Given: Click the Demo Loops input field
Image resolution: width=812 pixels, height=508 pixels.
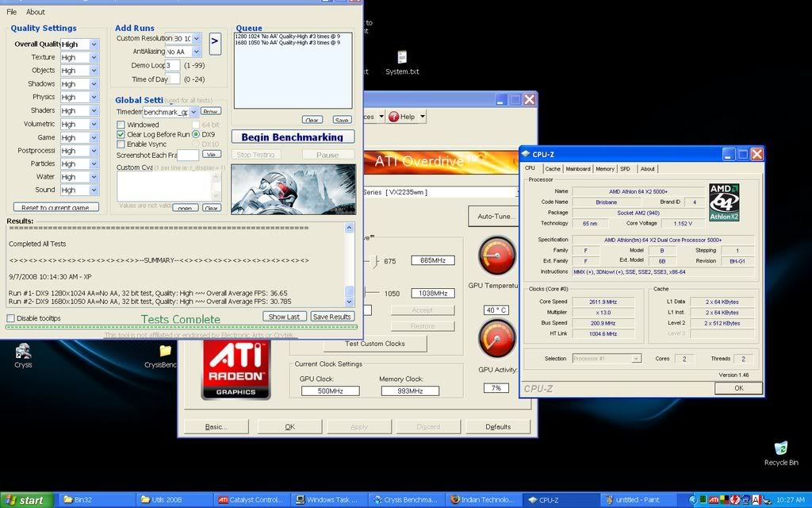Looking at the screenshot, I should point(172,65).
